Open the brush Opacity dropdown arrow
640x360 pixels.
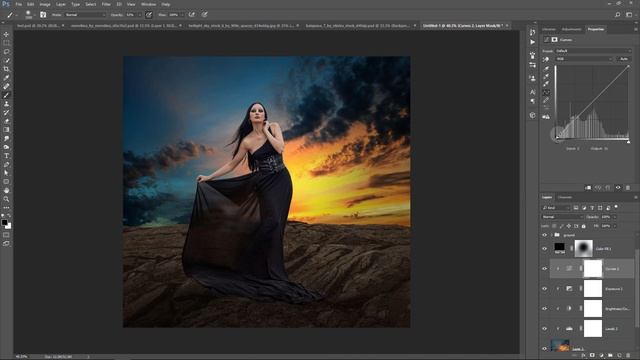(139, 15)
